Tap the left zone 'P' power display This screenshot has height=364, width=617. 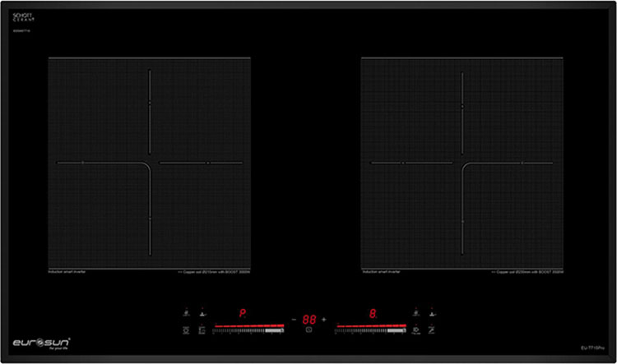[243, 314]
